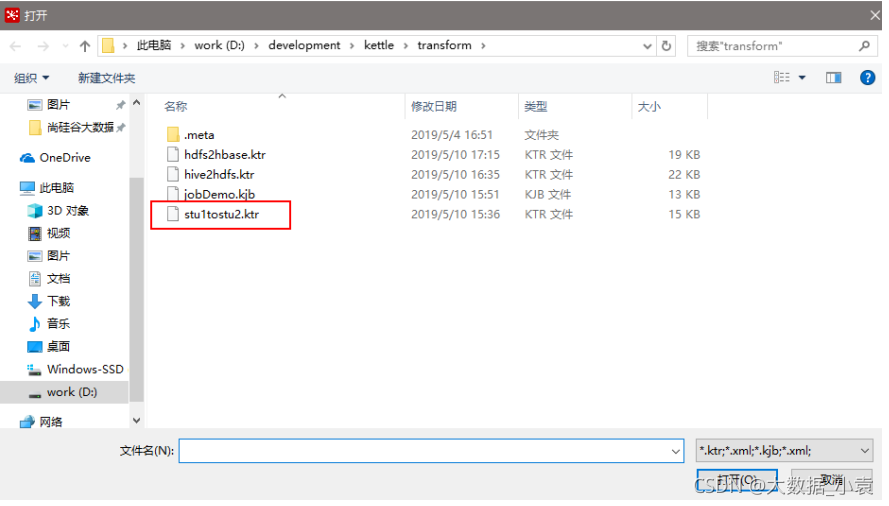
Task: Open 3D 对象 in the sidebar
Action: pyautogui.click(x=67, y=211)
